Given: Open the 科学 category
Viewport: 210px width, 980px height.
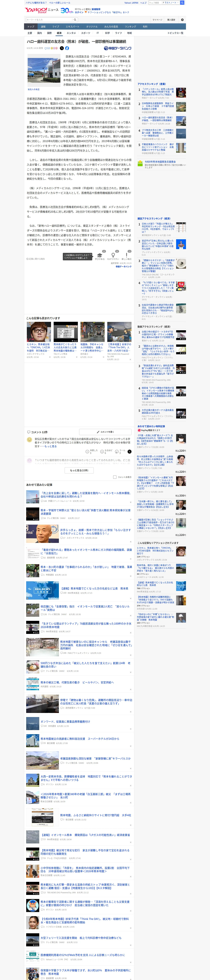Looking at the screenshot, I should click(107, 33).
